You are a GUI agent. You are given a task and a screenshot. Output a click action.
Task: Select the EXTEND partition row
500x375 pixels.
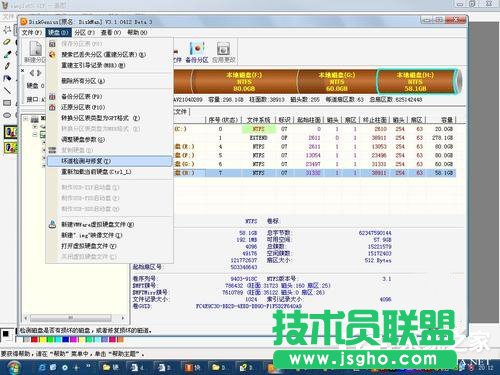(x=314, y=138)
